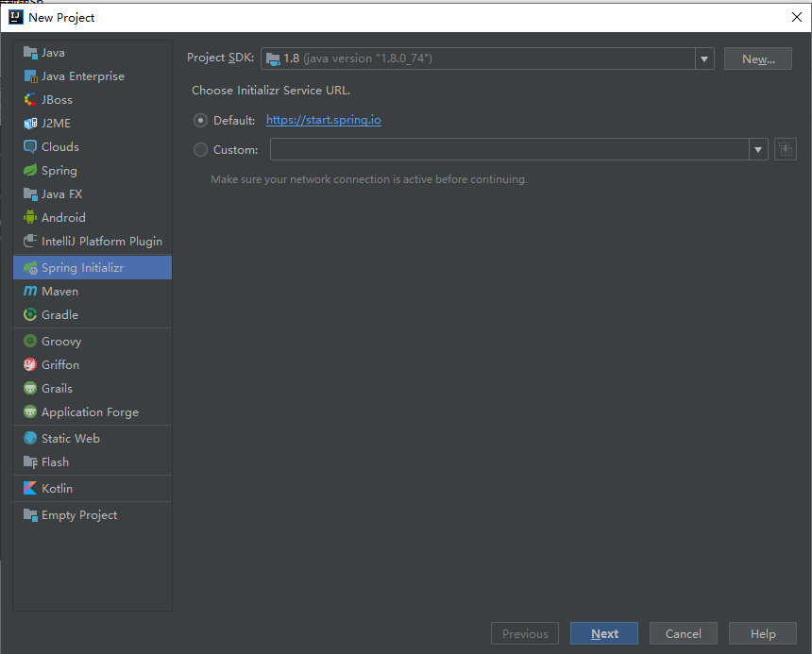Click the Android robot icon

[30, 217]
